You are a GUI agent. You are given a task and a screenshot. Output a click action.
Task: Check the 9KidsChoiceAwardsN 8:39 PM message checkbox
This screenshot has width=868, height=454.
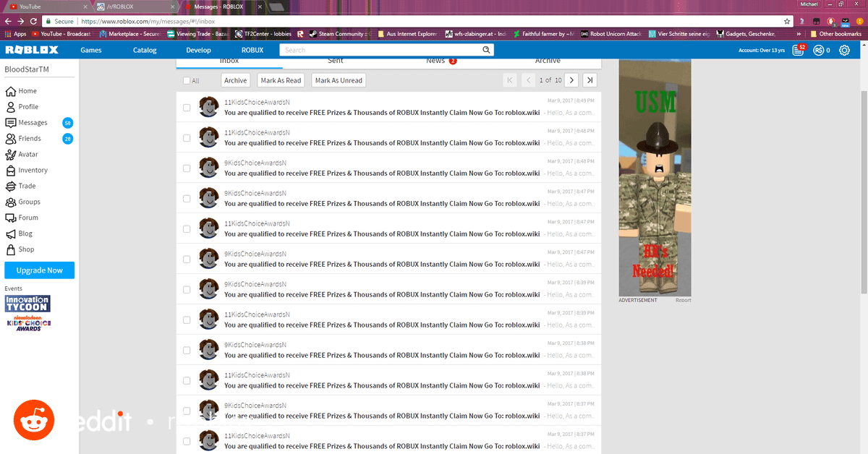[x=187, y=289]
